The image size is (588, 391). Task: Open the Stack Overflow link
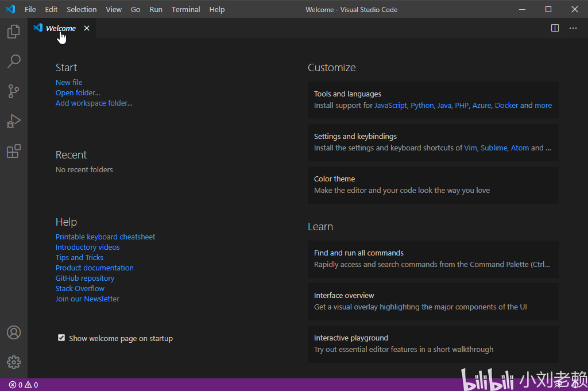click(x=80, y=288)
